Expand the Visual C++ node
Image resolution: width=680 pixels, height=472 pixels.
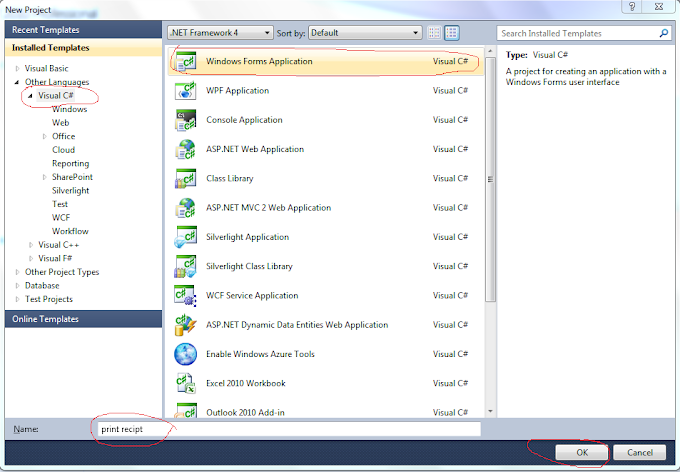(31, 245)
